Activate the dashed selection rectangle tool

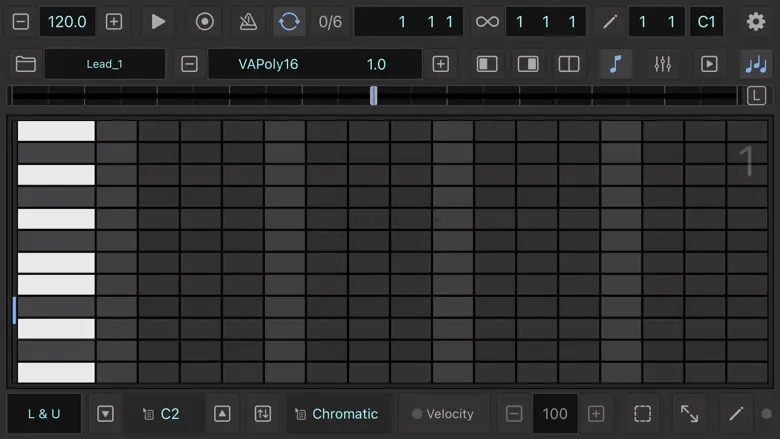(643, 414)
